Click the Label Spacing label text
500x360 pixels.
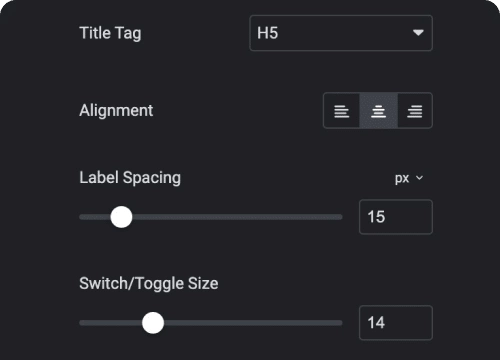click(130, 178)
